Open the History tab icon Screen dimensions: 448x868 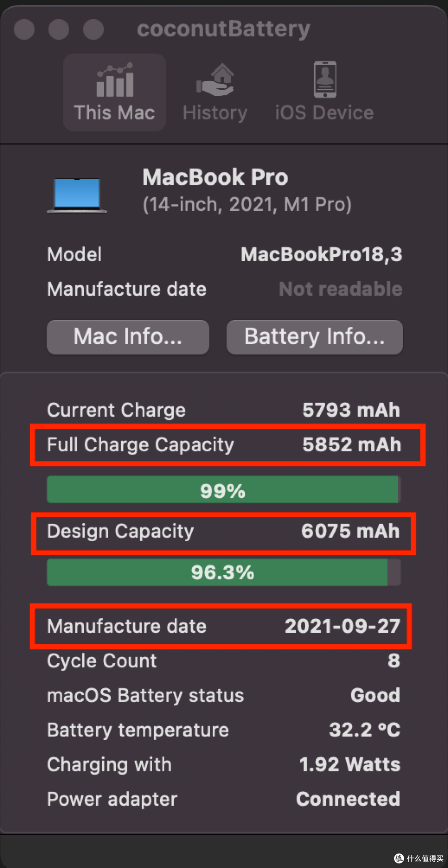point(215,80)
